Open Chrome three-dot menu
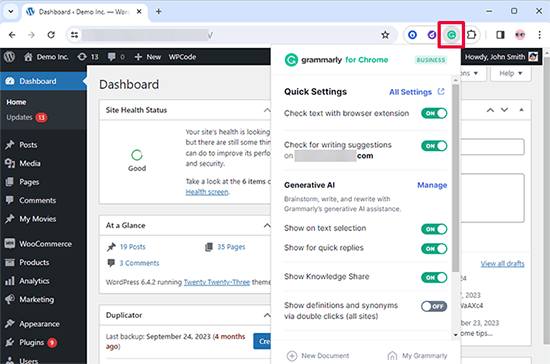 [x=539, y=35]
